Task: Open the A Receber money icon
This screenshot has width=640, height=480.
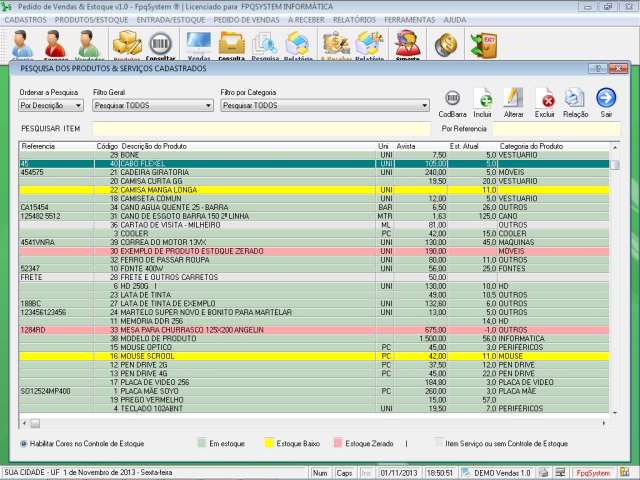Action: tap(336, 44)
